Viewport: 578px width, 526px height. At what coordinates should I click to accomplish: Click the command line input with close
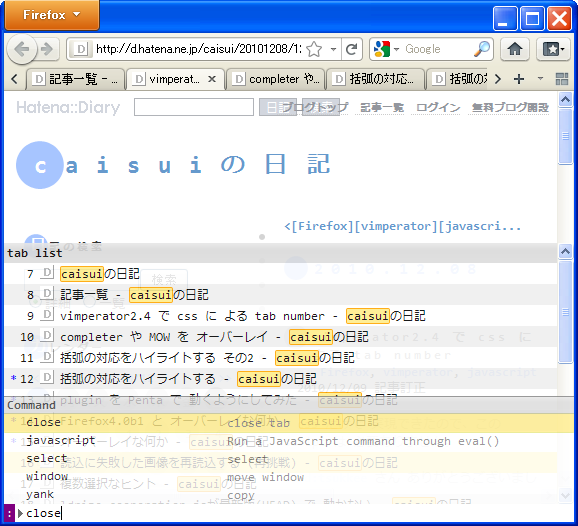[299, 513]
